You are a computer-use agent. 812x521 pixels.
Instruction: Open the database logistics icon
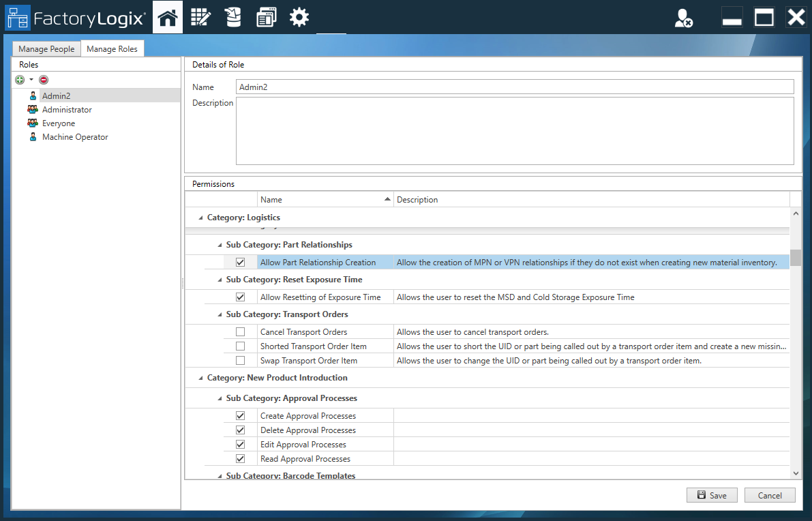pos(233,17)
